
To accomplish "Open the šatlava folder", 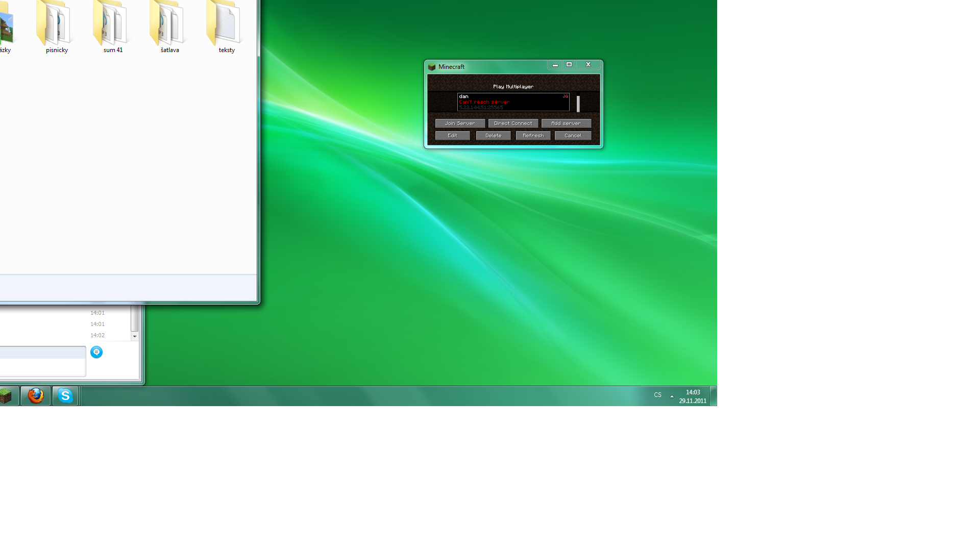I will [169, 27].
